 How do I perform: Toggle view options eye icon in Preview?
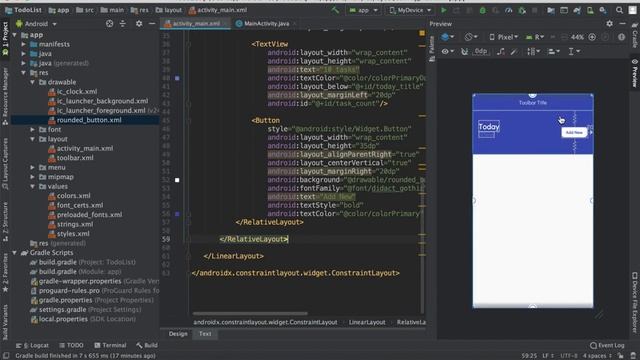[448, 51]
